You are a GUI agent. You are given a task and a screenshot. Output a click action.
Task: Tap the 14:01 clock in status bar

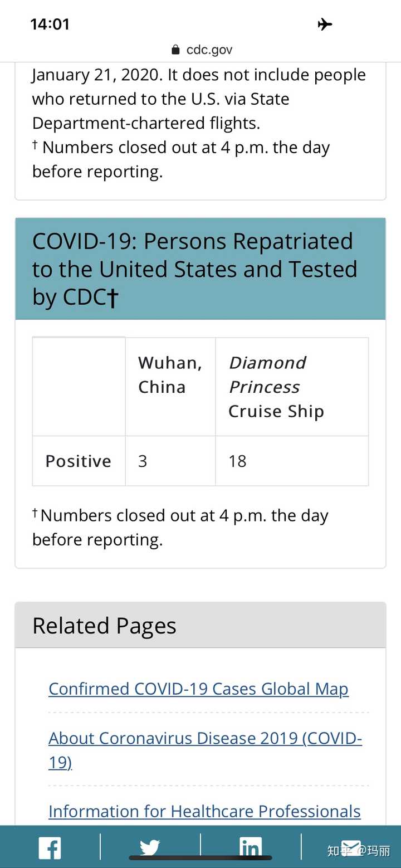(x=50, y=25)
